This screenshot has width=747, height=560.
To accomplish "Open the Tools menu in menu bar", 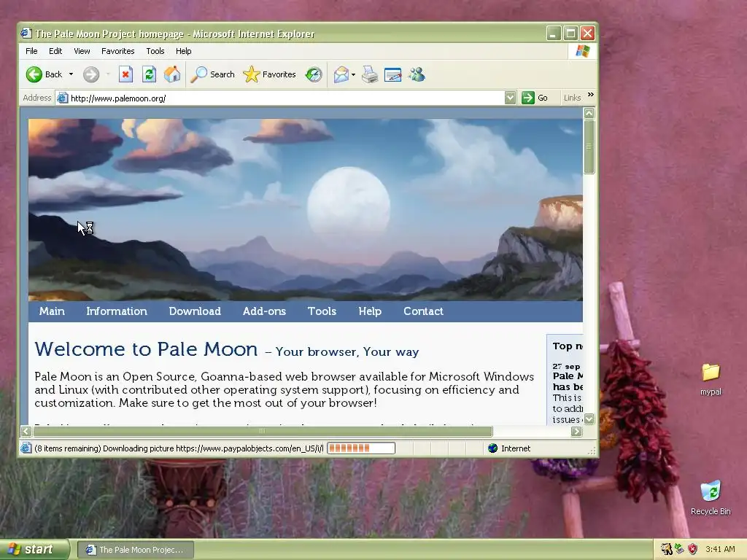I will [155, 51].
